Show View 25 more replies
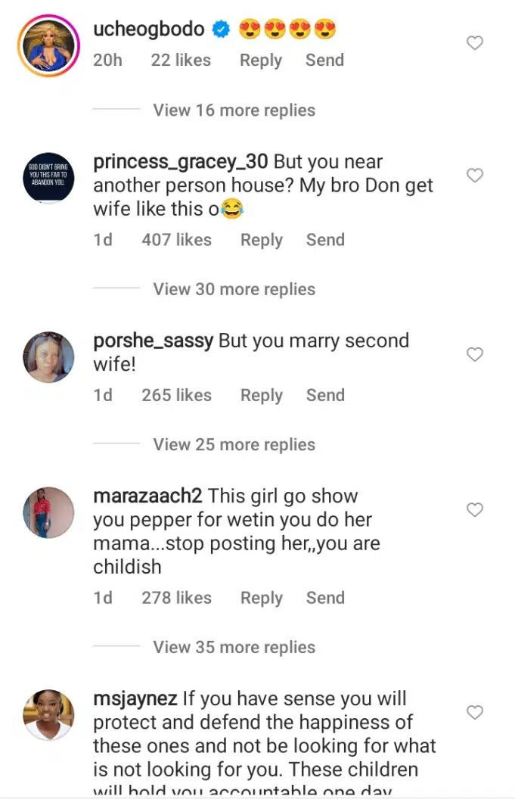Viewport: 515px width, 812px height. 234,444
